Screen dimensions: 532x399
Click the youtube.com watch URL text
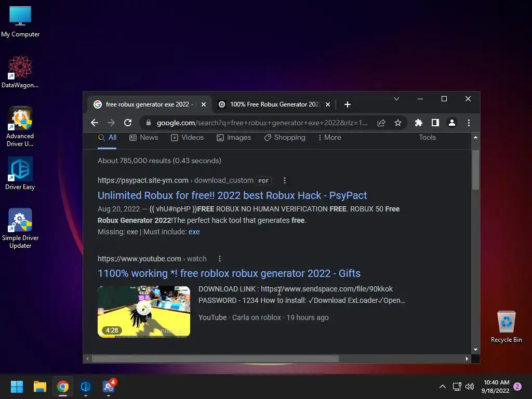coord(152,259)
